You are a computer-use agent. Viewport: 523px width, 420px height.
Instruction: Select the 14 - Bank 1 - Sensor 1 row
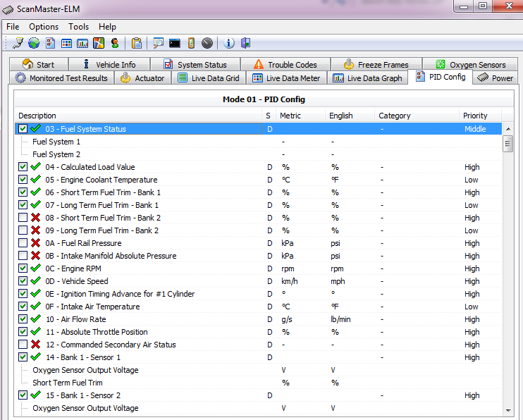point(83,357)
